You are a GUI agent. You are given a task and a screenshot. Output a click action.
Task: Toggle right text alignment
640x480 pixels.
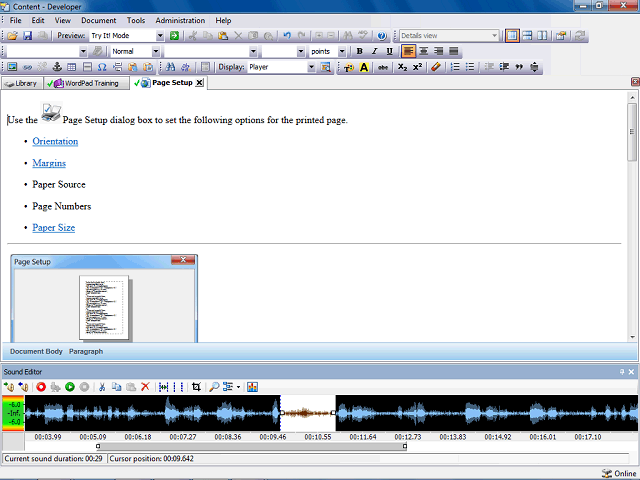coord(438,51)
